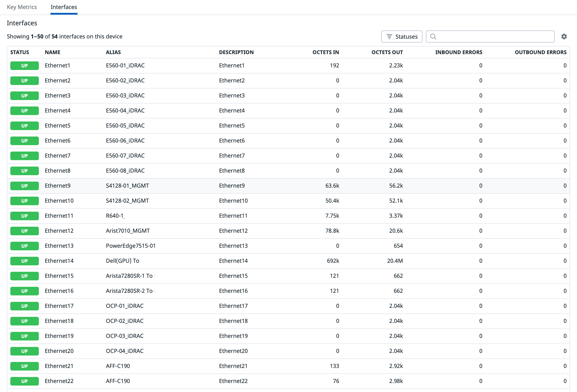Viewport: 577px width, 392px height.
Task: Select the Ethernet6 name cell
Action: [58, 141]
